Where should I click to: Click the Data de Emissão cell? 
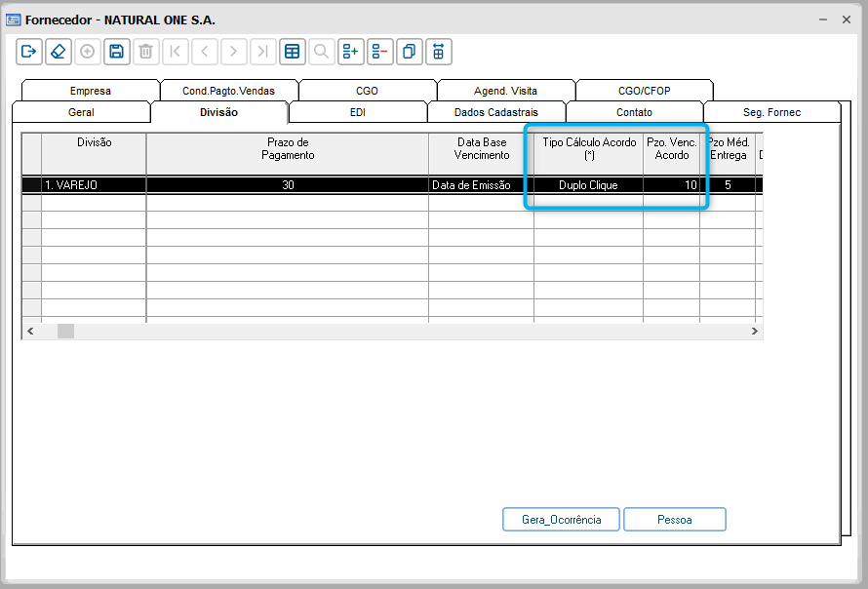click(482, 185)
